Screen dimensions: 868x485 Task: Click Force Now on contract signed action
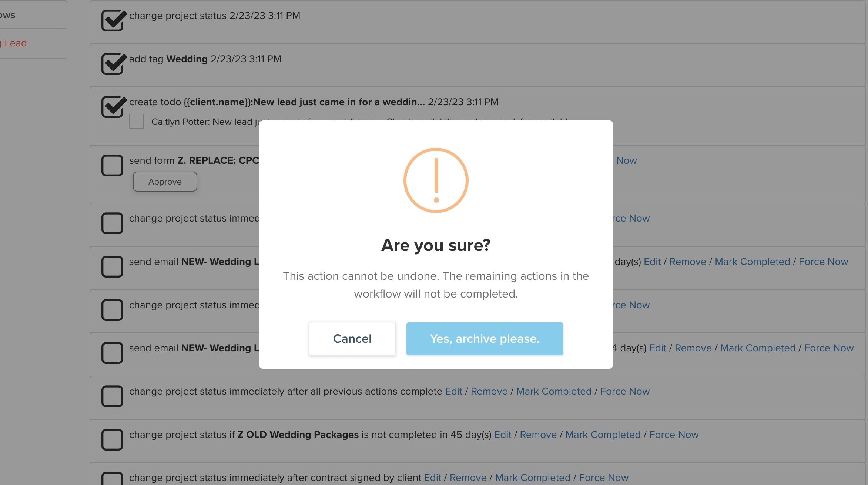point(604,478)
